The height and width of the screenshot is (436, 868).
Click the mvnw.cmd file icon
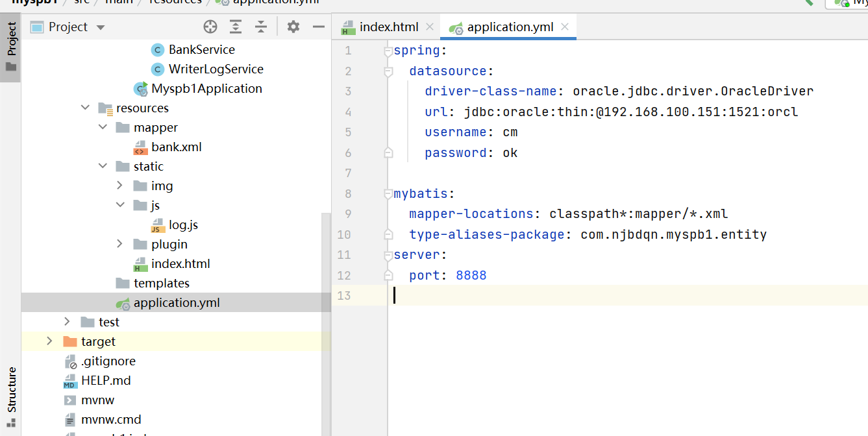[70, 419]
